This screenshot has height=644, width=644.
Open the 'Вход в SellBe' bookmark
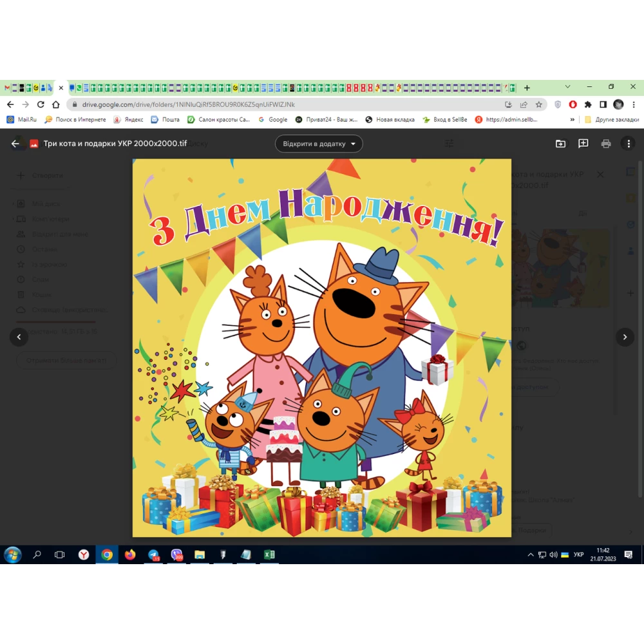[x=445, y=120]
